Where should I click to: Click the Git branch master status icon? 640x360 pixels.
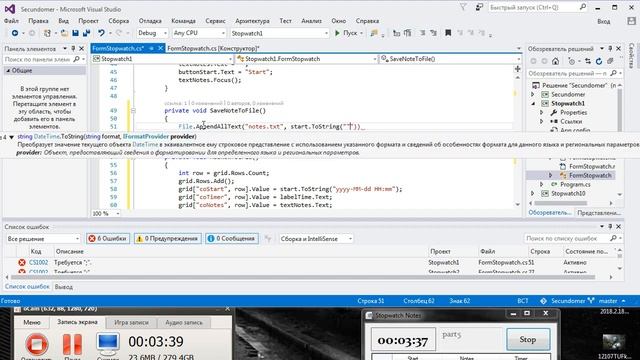click(591, 301)
